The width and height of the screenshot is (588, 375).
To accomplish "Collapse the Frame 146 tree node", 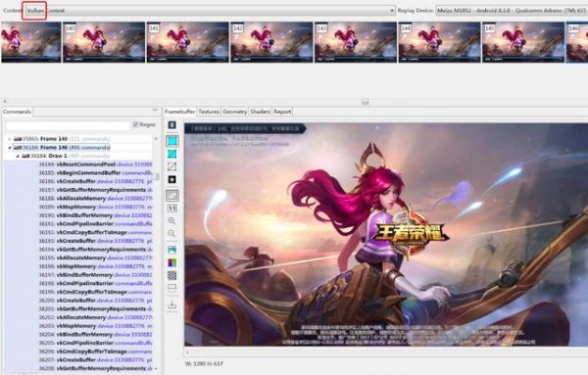I will pos(10,148).
